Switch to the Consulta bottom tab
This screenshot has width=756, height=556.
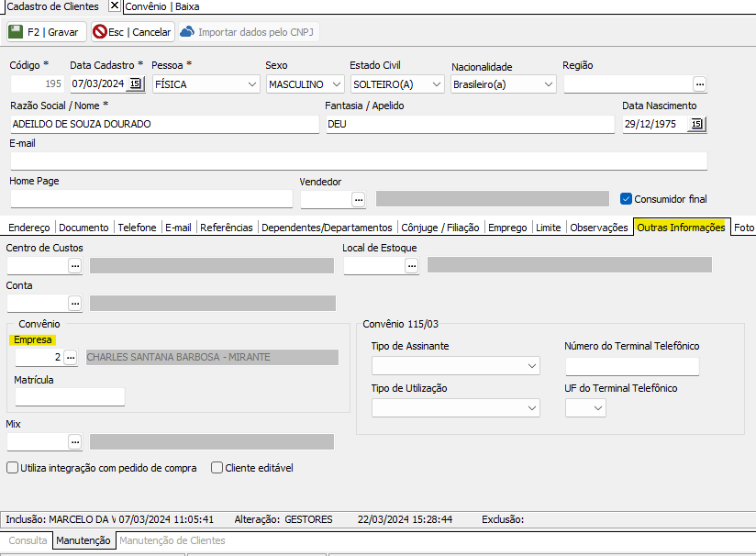point(28,540)
